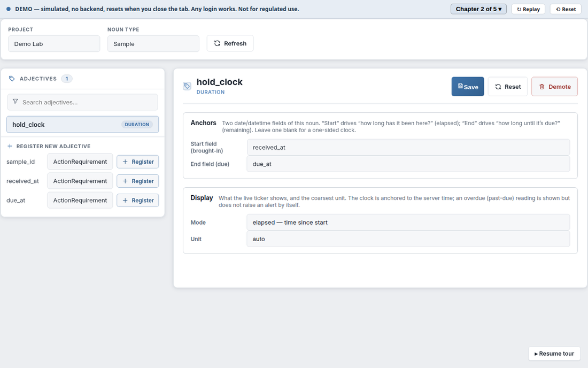The width and height of the screenshot is (588, 368).
Task: Open the End field dropdown showing due_at
Action: 408,164
